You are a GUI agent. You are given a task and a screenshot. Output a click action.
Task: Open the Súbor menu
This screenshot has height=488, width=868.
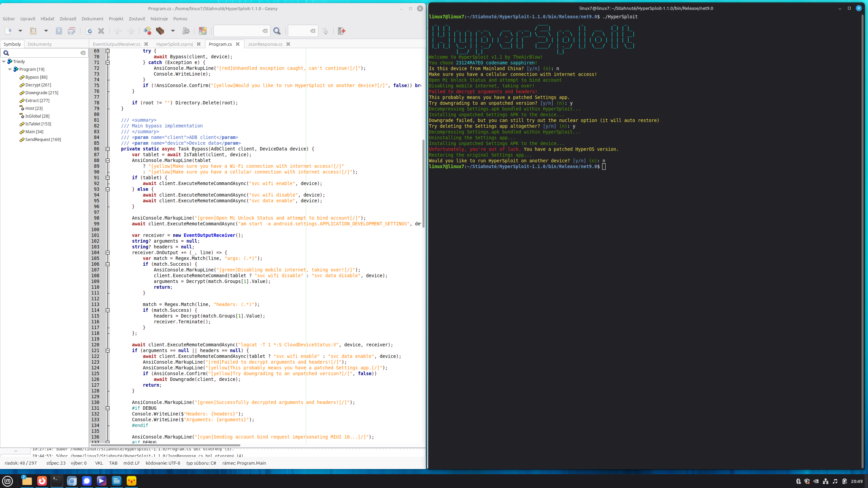pos(9,19)
